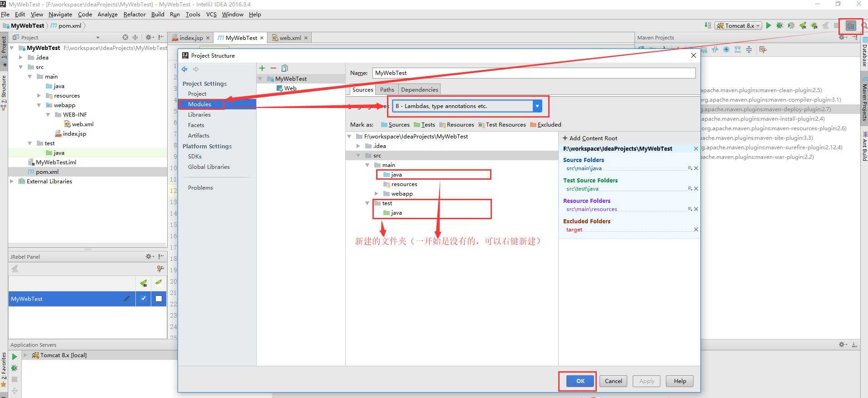The height and width of the screenshot is (398, 868).
Task: Open Project Structure from main toolbar
Action: [x=850, y=26]
